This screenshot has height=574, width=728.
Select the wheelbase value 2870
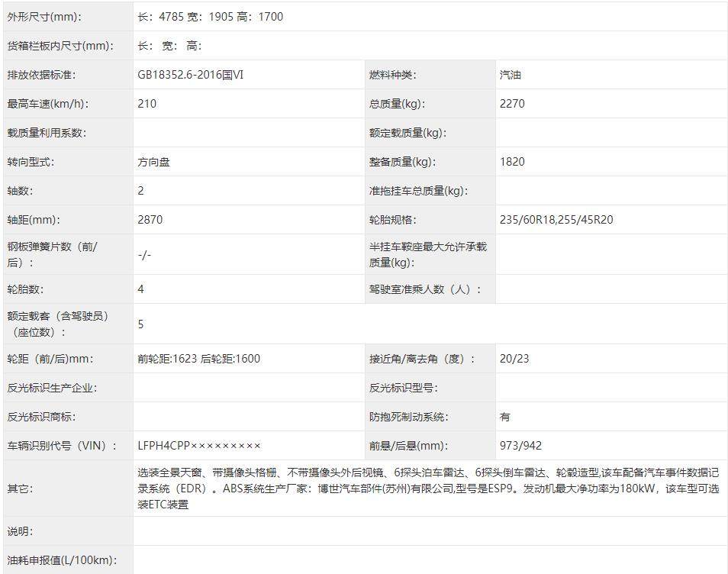coord(150,220)
